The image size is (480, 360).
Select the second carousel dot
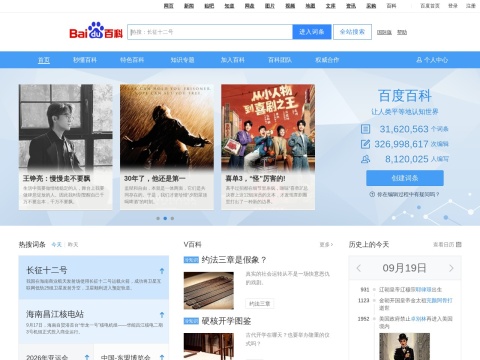(x=165, y=218)
